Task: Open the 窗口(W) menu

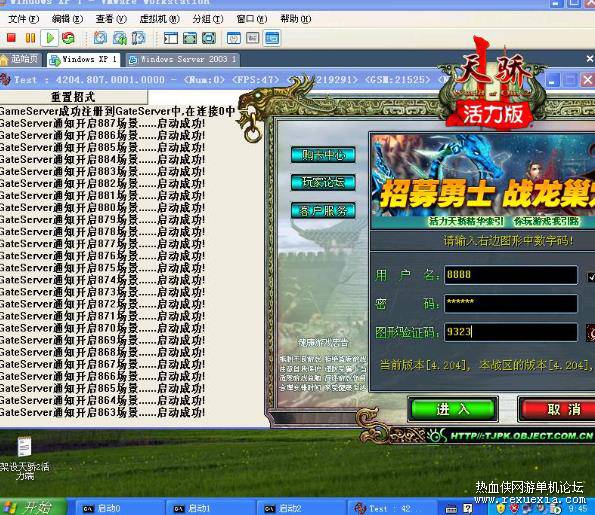Action: coord(252,19)
